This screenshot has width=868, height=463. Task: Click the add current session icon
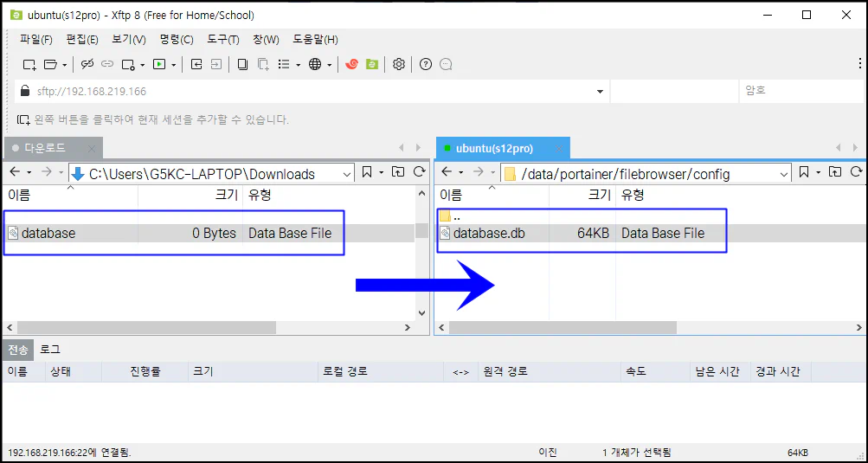coord(24,119)
